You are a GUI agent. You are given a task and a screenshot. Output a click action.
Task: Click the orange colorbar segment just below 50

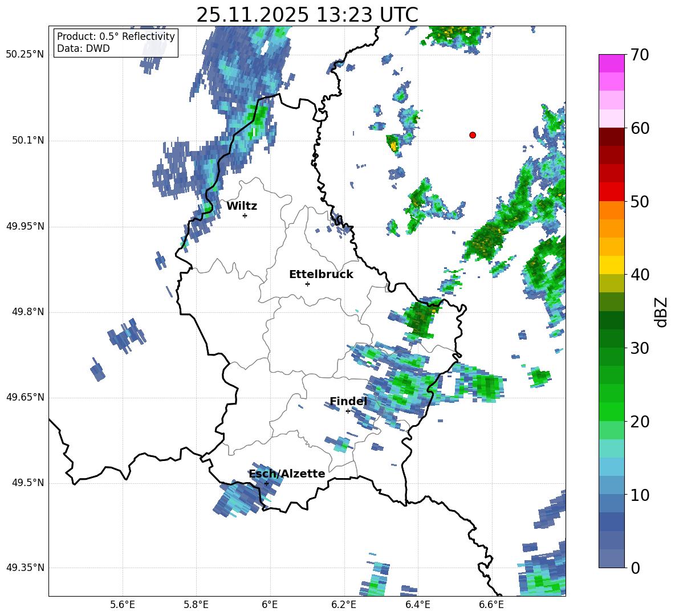pos(611,210)
